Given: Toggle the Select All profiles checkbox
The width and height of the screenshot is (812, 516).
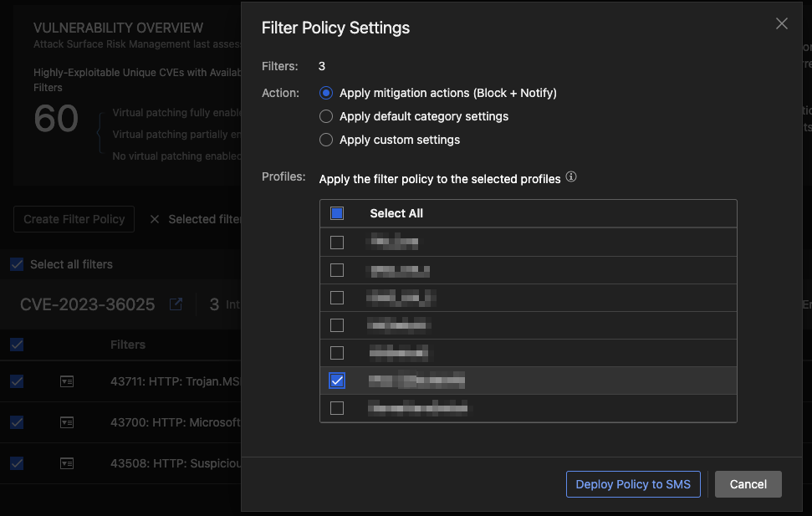Looking at the screenshot, I should (x=337, y=213).
